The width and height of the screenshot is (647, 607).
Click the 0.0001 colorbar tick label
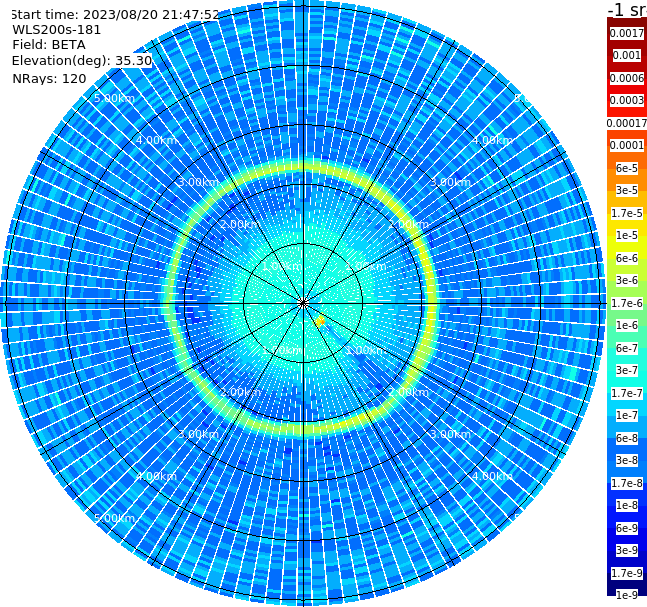click(x=627, y=145)
